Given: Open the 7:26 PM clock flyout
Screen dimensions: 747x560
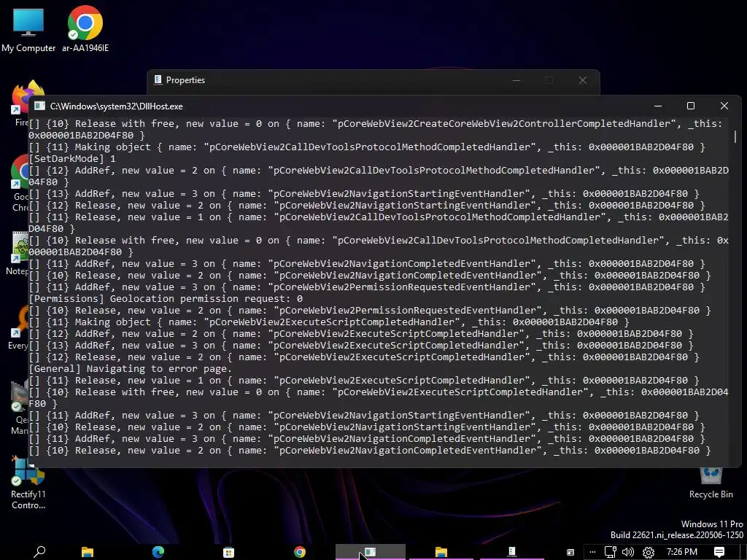Looking at the screenshot, I should point(682,552).
